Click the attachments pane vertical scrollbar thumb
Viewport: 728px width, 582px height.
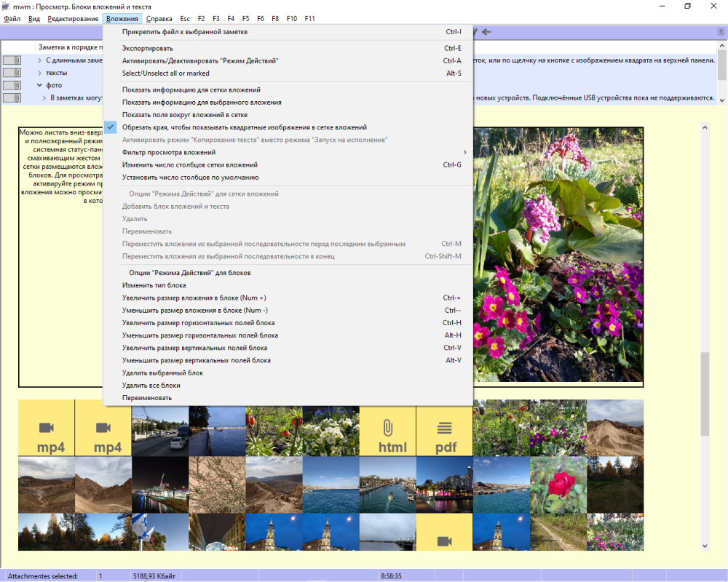(704, 393)
